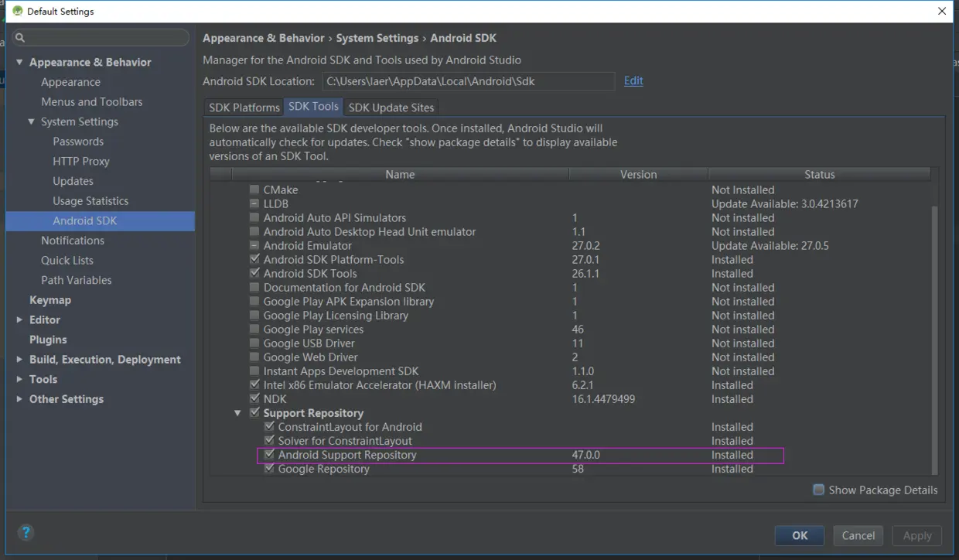Check Instant Apps Development SDK
This screenshot has height=560, width=959.
point(254,370)
